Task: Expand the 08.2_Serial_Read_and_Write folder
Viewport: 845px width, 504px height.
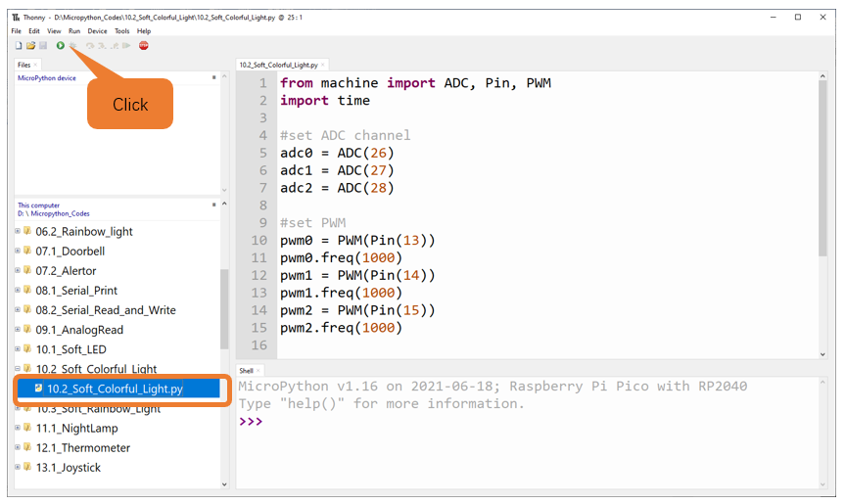Action: tap(18, 309)
